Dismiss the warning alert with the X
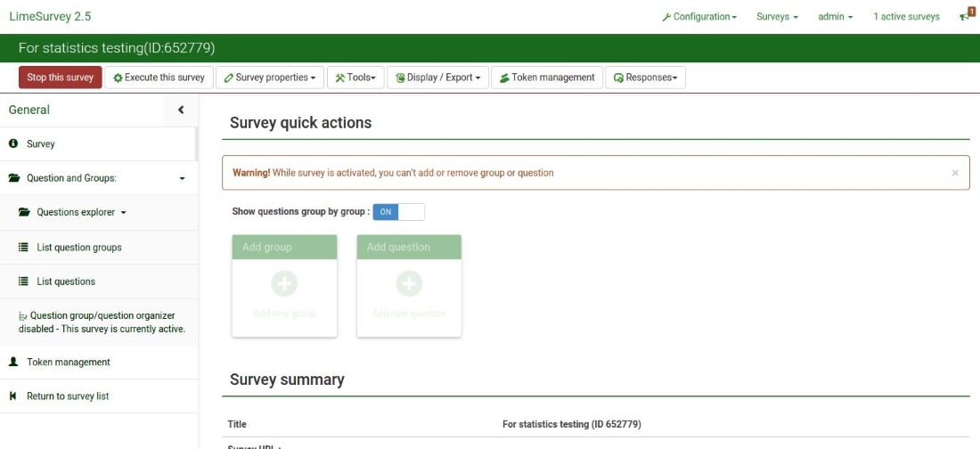Image resolution: width=980 pixels, height=449 pixels. pyautogui.click(x=955, y=173)
